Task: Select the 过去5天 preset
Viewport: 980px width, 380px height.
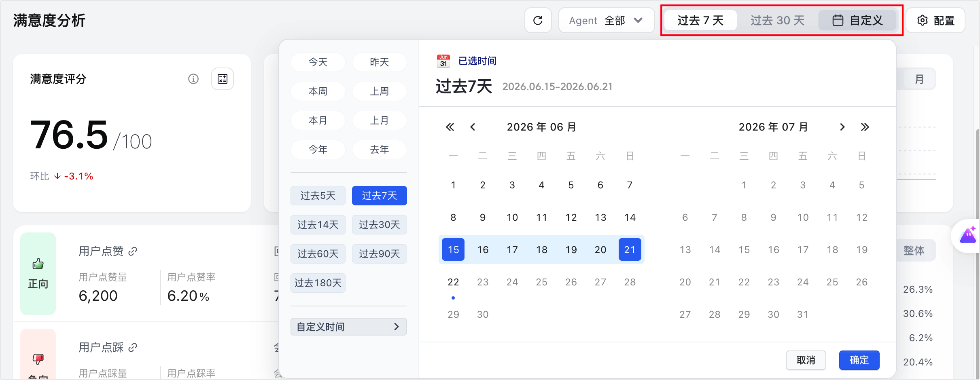Action: click(x=318, y=196)
